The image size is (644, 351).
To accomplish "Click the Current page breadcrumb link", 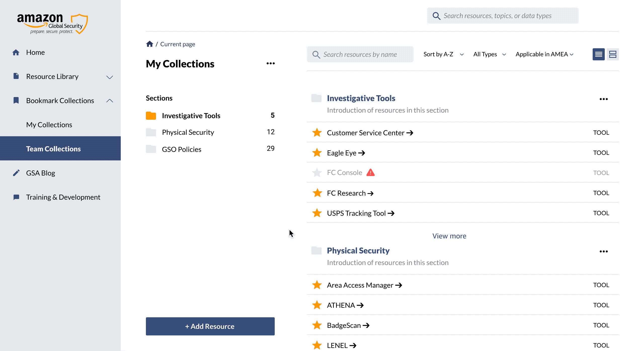I will click(x=178, y=44).
